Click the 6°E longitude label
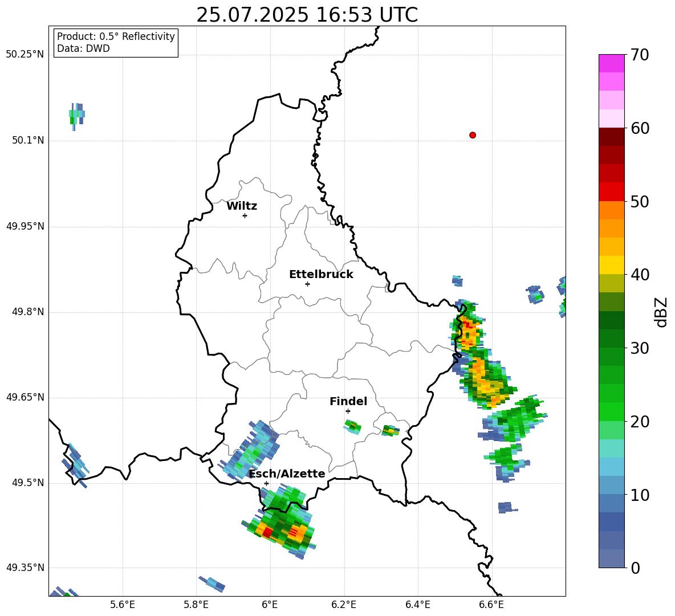Screen dimensions: 675x616 point(270,605)
